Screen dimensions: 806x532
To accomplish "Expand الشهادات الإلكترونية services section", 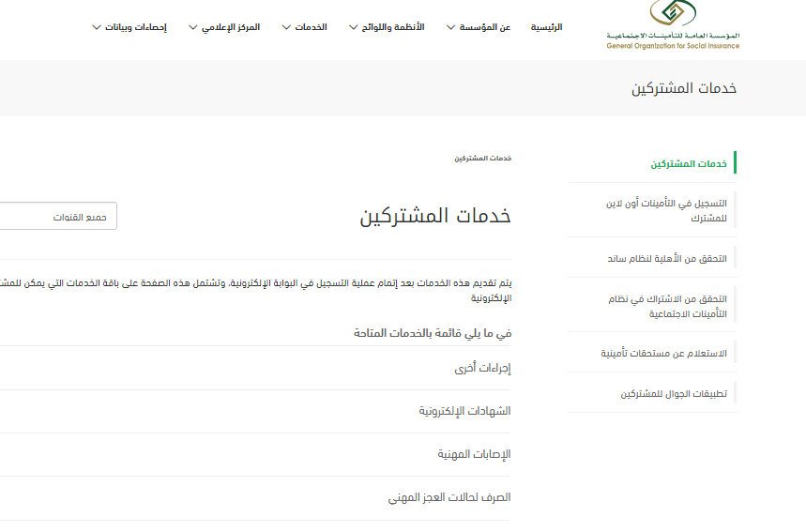I will pyautogui.click(x=464, y=412).
